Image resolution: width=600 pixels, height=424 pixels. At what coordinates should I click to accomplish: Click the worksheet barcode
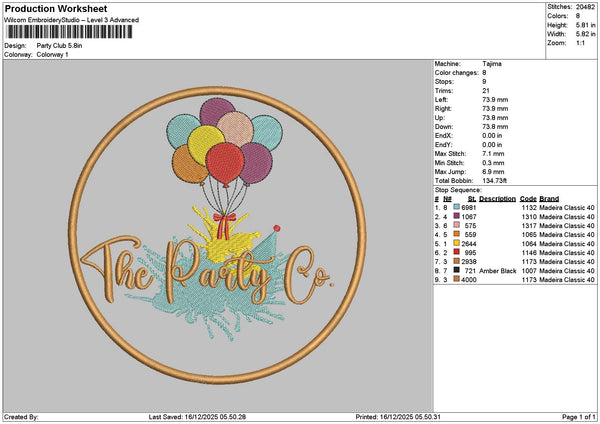coord(70,32)
